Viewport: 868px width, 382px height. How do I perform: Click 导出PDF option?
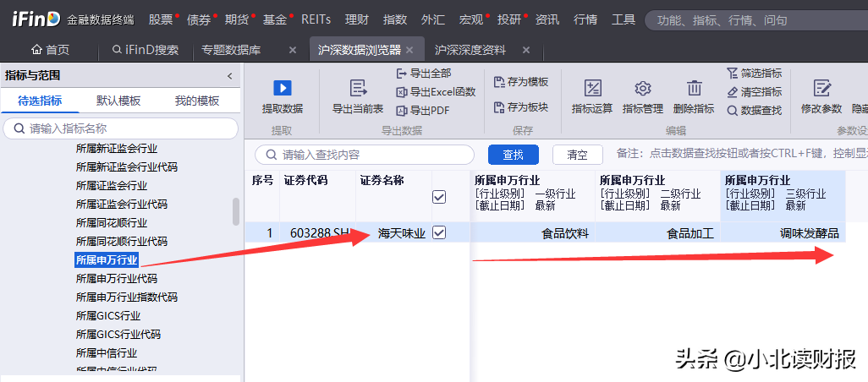click(423, 111)
